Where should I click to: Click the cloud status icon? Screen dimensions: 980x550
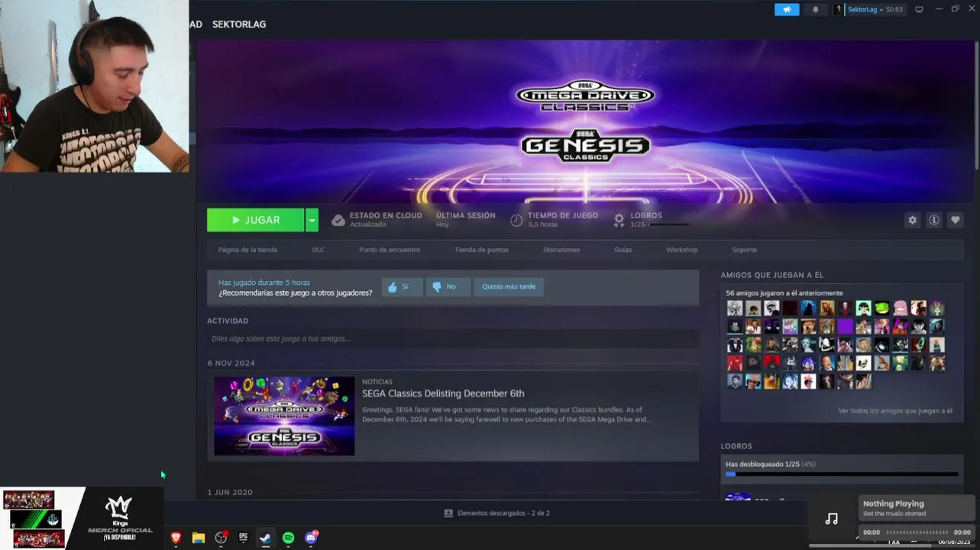coord(338,220)
